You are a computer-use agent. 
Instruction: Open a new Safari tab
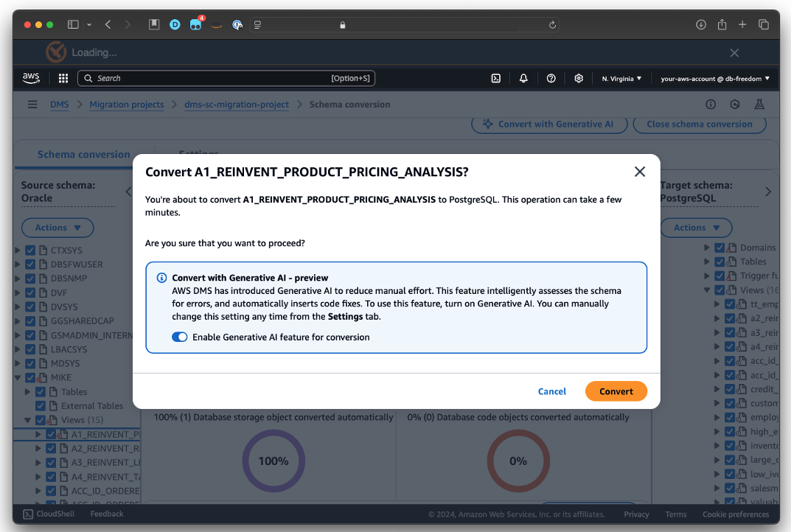(742, 24)
